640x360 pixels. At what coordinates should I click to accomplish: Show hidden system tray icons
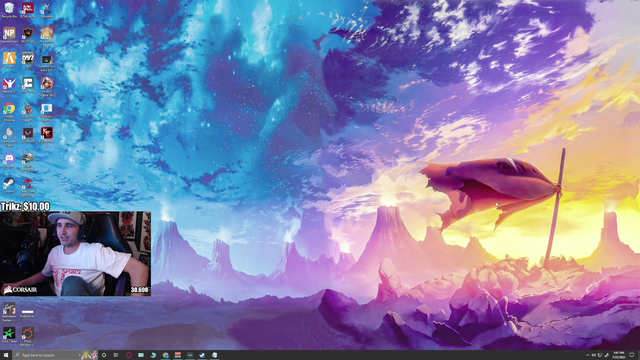[x=588, y=355]
